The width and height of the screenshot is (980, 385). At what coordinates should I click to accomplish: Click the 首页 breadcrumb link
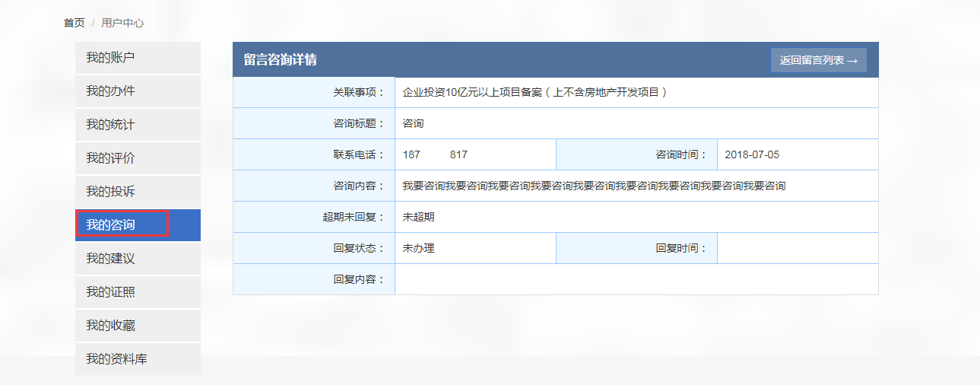(x=74, y=23)
